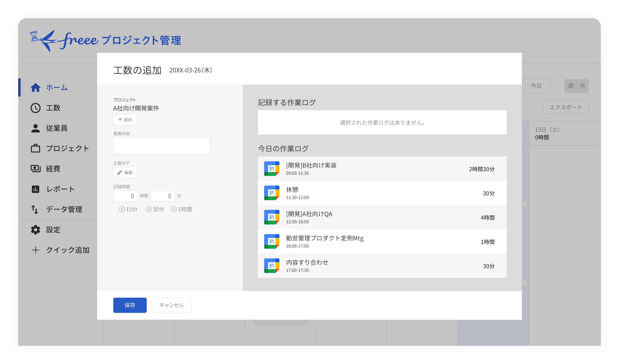Screen dimensions: 619x364
Task: Click the データ管理 arrows icon
Action: (35, 209)
